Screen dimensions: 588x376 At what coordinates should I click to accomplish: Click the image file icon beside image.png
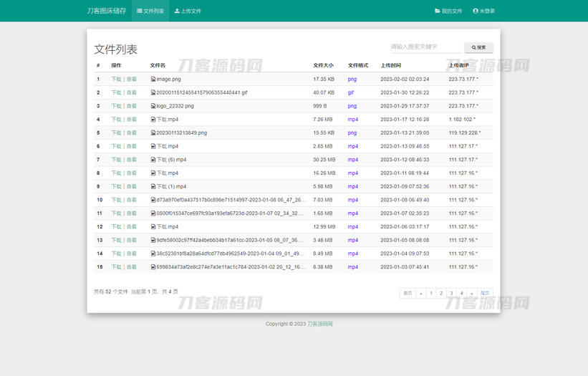(153, 79)
